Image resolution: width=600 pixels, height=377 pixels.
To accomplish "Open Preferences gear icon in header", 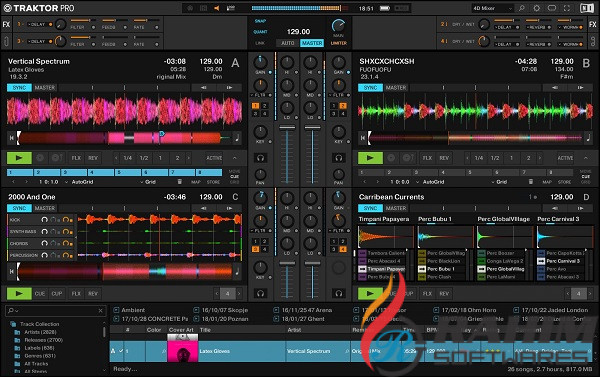I will [x=536, y=8].
